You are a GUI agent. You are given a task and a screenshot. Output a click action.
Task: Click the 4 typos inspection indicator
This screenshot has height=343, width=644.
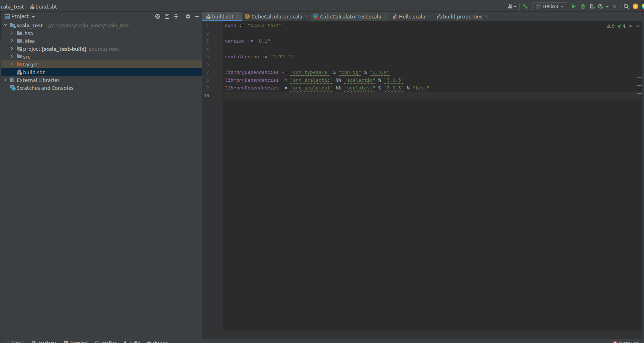[621, 26]
